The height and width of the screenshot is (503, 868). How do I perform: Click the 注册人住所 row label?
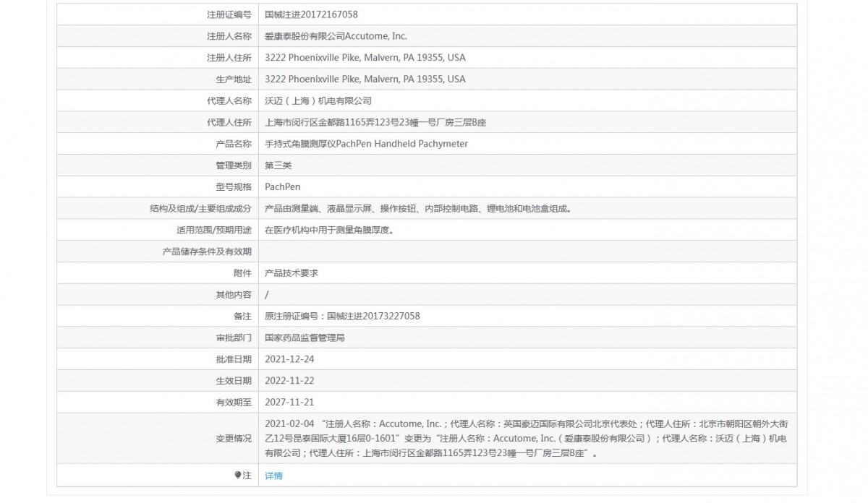pyautogui.click(x=229, y=58)
